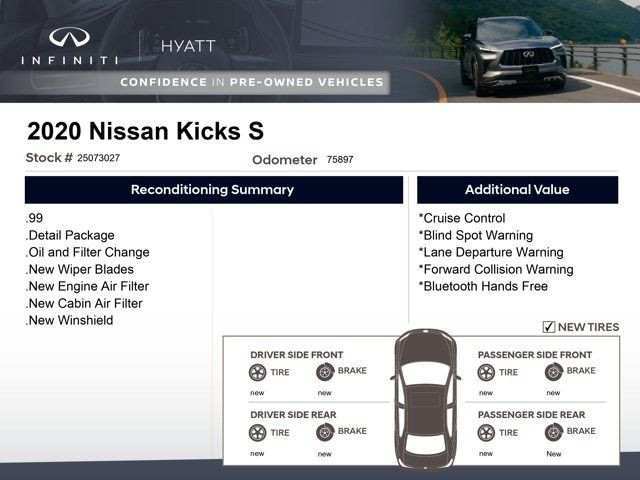Screen dimensions: 640x480
Task: Click stock number 25073027
Action: point(98,158)
